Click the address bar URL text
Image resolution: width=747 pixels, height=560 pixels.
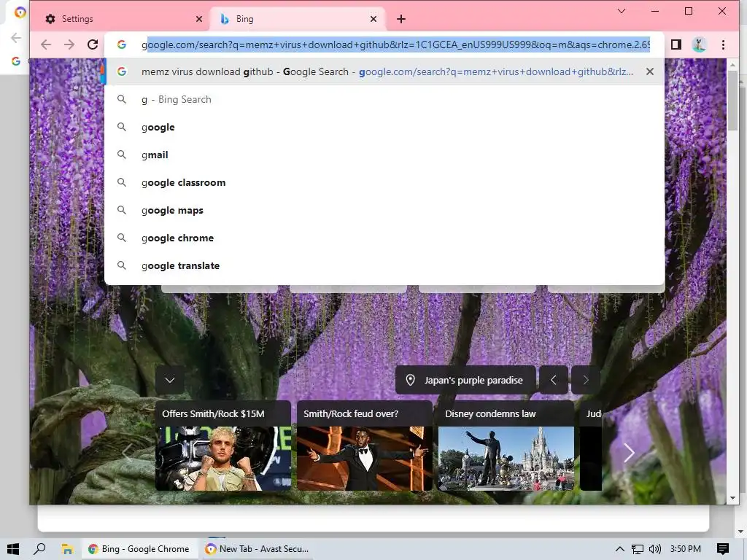pos(395,44)
